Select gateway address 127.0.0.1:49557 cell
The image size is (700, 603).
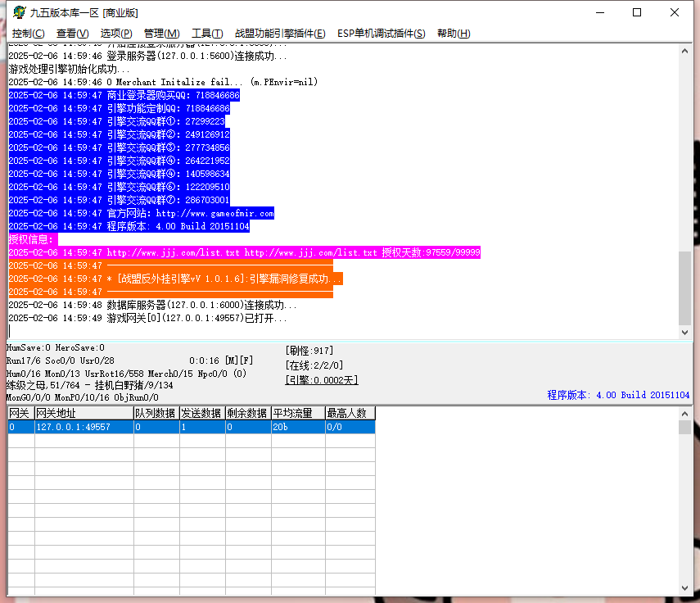[84, 427]
